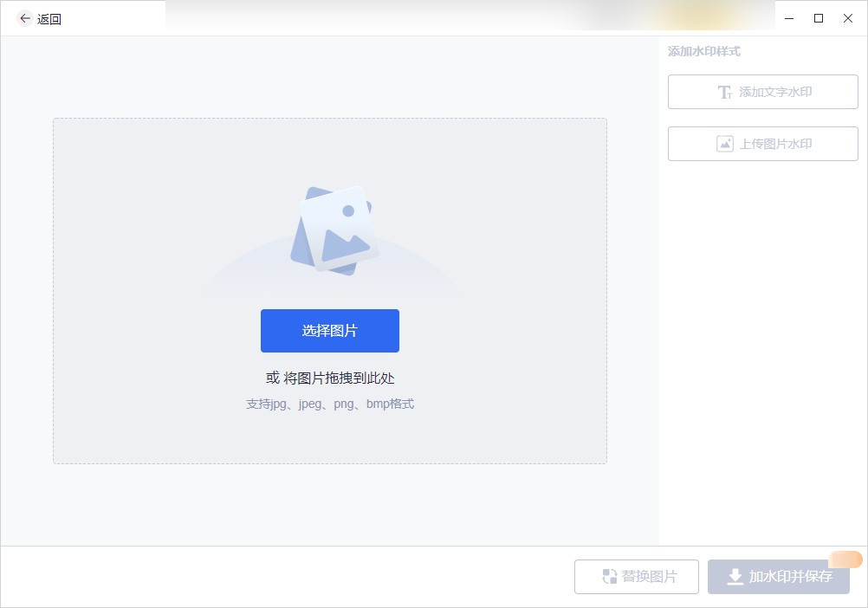Image resolution: width=868 pixels, height=608 pixels.
Task: Click the picture icon on 上传图片水印 button
Action: tap(725, 144)
